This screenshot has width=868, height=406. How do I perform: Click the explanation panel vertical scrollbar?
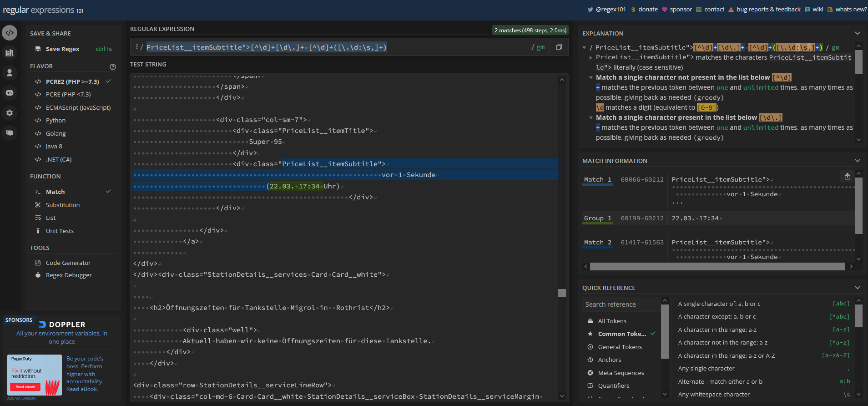pyautogui.click(x=858, y=62)
